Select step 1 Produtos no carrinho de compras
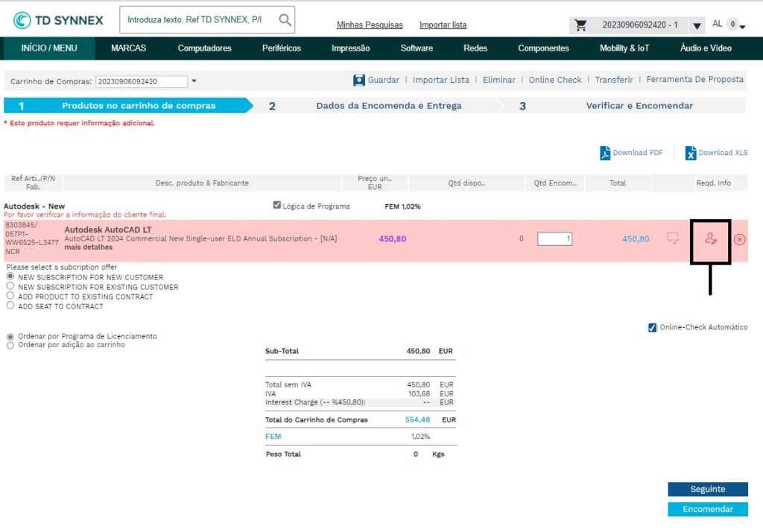This screenshot has width=763, height=532. click(x=127, y=106)
